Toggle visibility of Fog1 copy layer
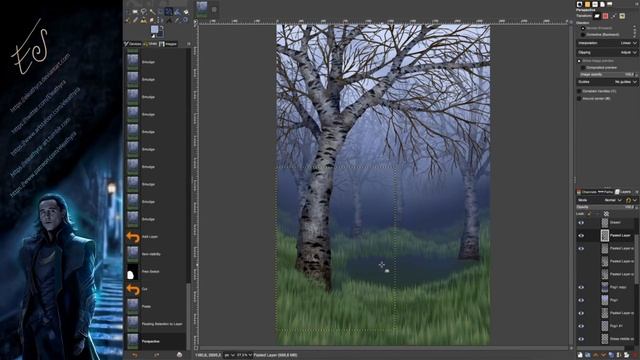The width and height of the screenshot is (640, 360). tap(581, 287)
